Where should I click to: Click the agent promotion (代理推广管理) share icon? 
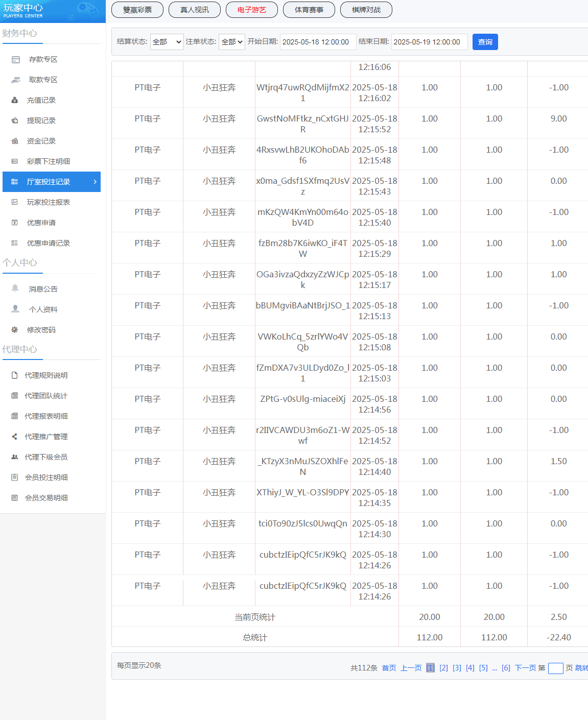15,437
